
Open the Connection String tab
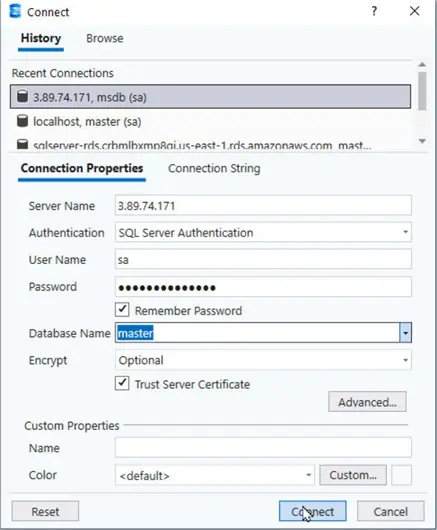tap(214, 168)
